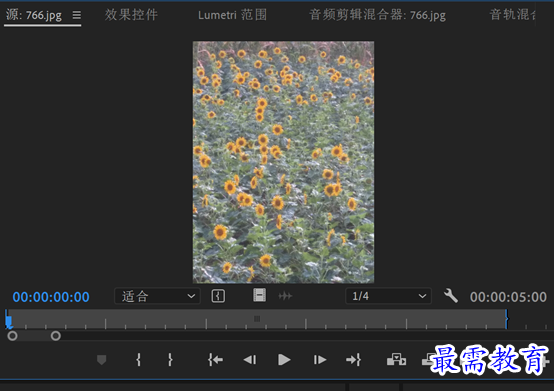Step forward one frame

[319, 360]
